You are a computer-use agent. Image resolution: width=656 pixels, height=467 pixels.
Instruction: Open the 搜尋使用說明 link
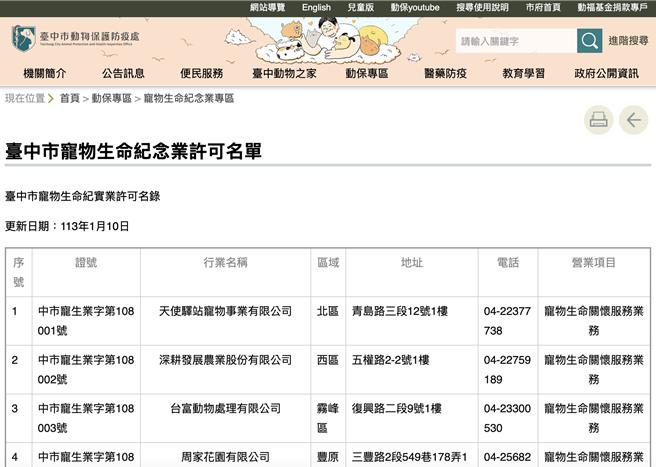(x=482, y=8)
